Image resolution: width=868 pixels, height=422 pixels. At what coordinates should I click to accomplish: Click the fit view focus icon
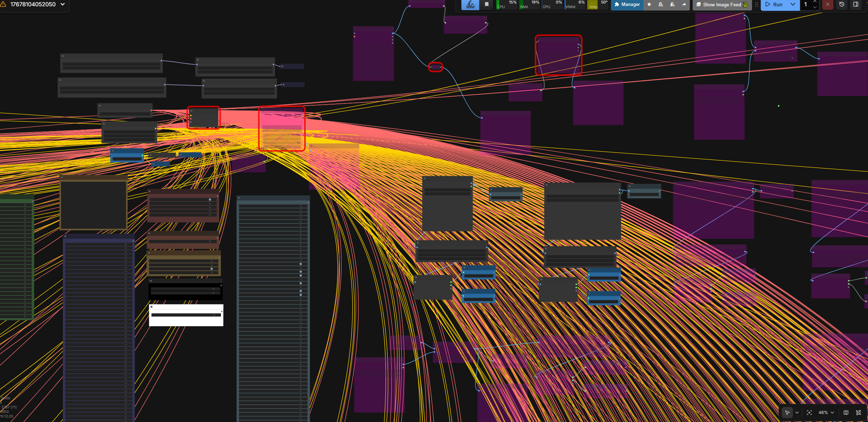[x=809, y=413]
